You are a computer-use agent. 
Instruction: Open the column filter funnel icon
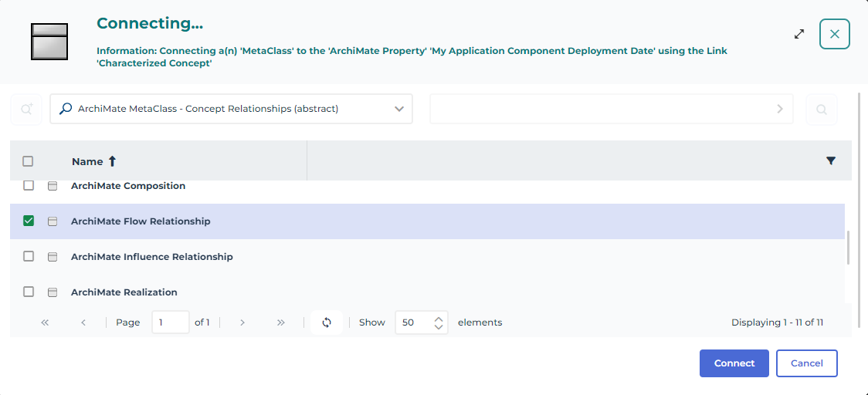click(831, 161)
